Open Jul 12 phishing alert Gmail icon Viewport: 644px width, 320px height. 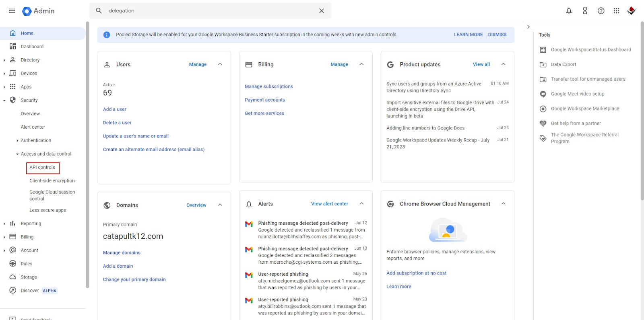point(249,224)
